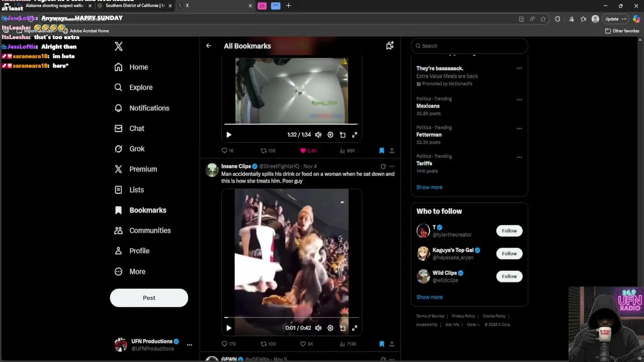Open more options for Tariffs trend
The image size is (644, 362).
point(519,157)
